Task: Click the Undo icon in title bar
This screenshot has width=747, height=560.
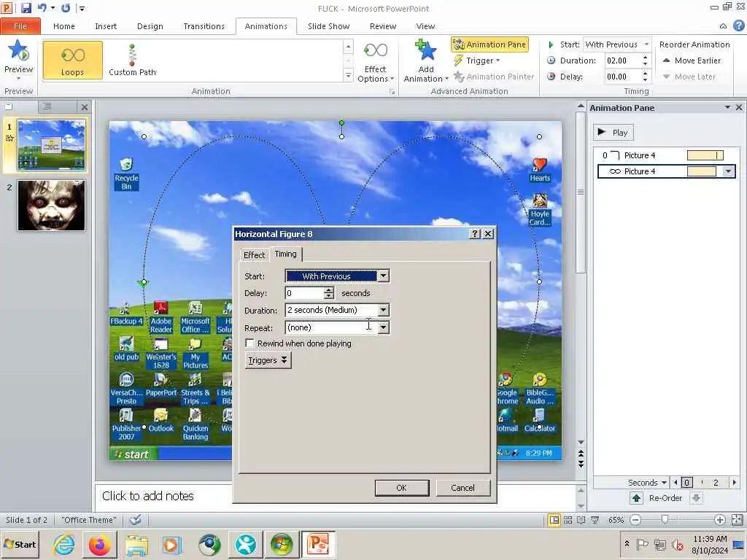Action: click(42, 8)
